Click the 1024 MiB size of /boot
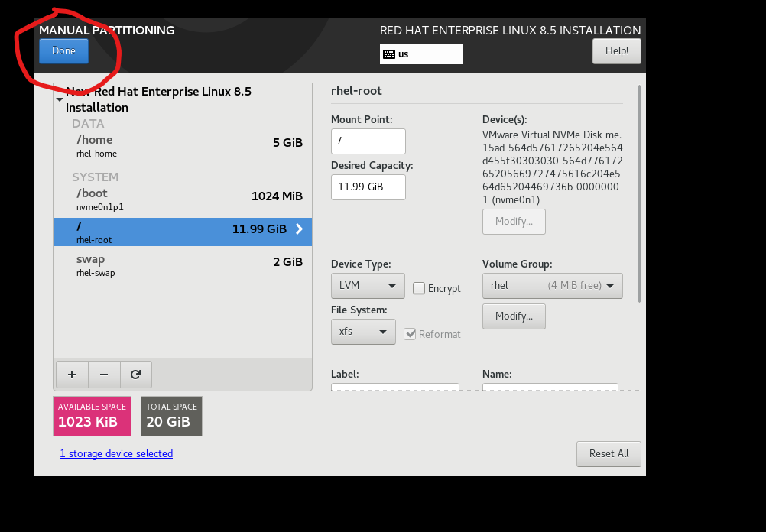 277,196
